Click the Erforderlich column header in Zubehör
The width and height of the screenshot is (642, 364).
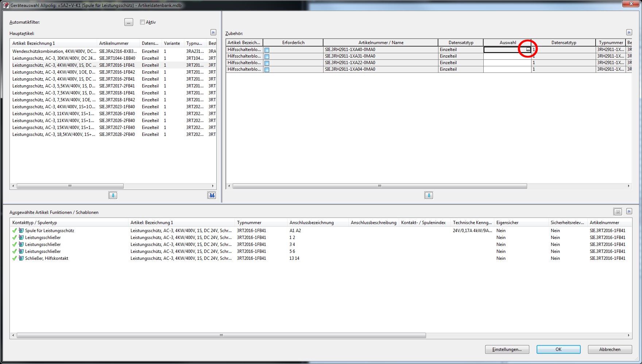click(x=293, y=43)
